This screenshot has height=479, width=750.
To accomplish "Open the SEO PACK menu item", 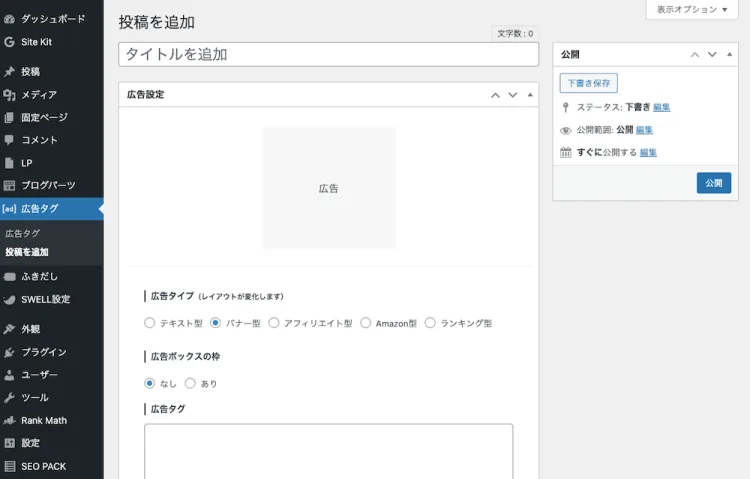I will (52, 466).
